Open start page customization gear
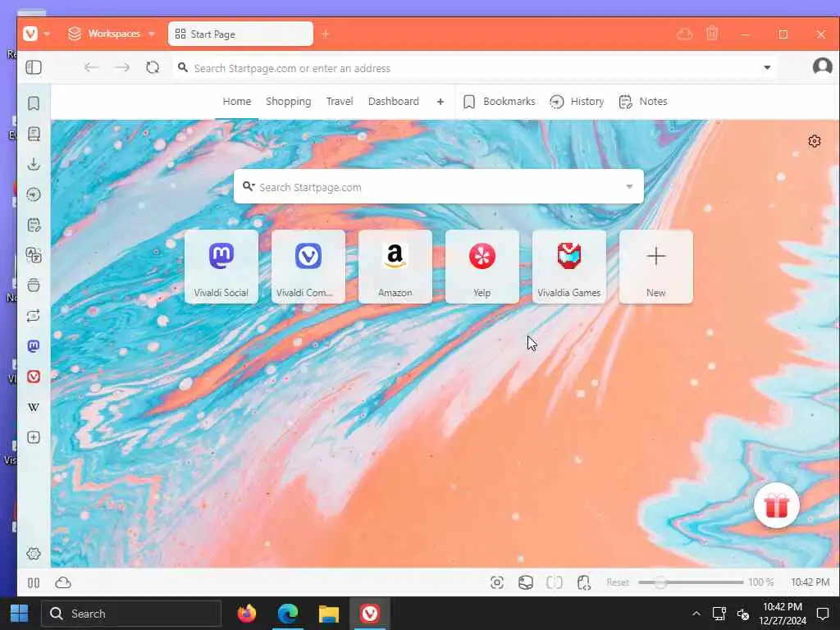 pos(815,141)
